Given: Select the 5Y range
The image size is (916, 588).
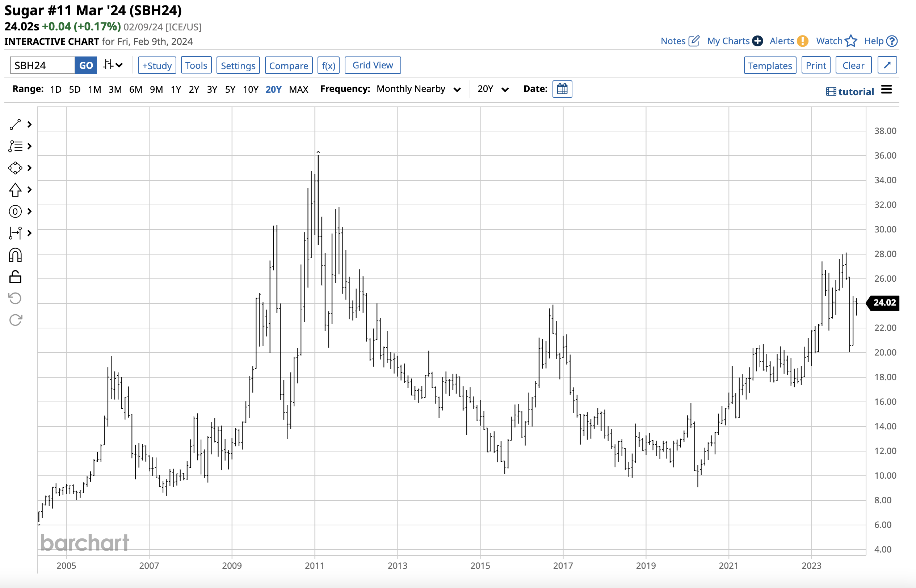Looking at the screenshot, I should (230, 89).
